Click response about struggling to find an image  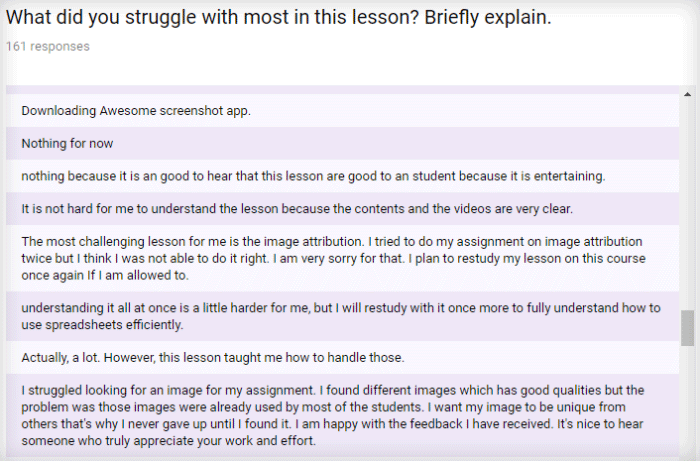coord(342,415)
